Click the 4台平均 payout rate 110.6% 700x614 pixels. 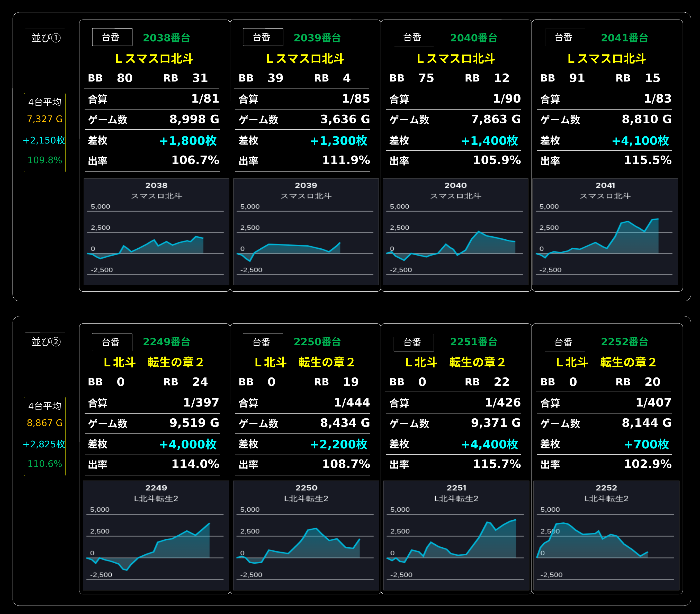pyautogui.click(x=45, y=464)
